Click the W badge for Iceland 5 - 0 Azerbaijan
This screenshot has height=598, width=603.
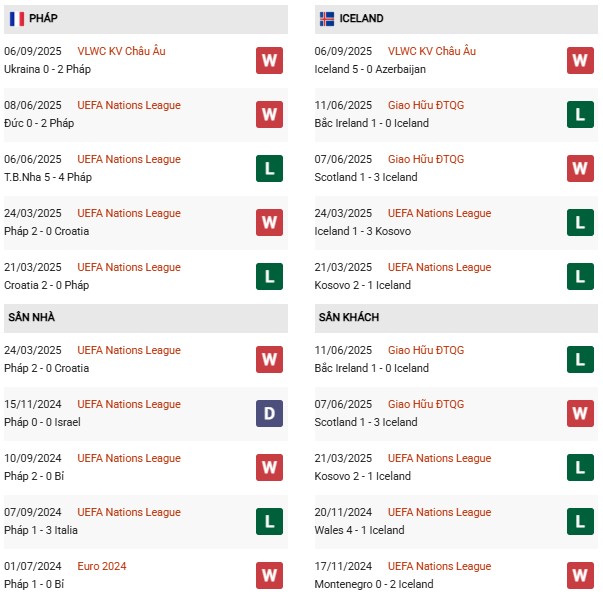[580, 60]
